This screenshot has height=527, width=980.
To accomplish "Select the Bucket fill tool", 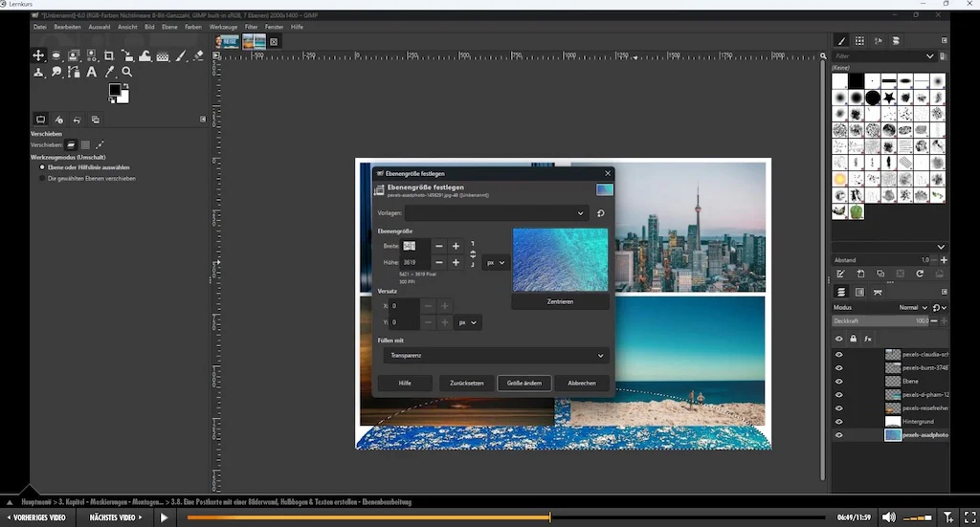I will point(163,55).
